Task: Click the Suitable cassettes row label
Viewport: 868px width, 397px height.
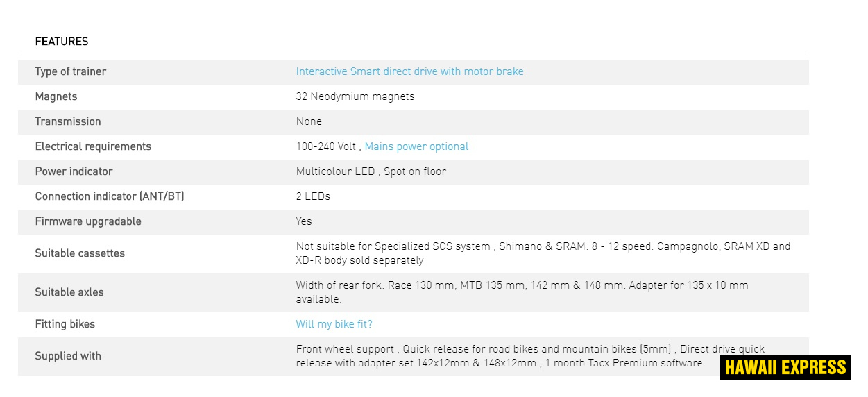Action: click(x=80, y=253)
